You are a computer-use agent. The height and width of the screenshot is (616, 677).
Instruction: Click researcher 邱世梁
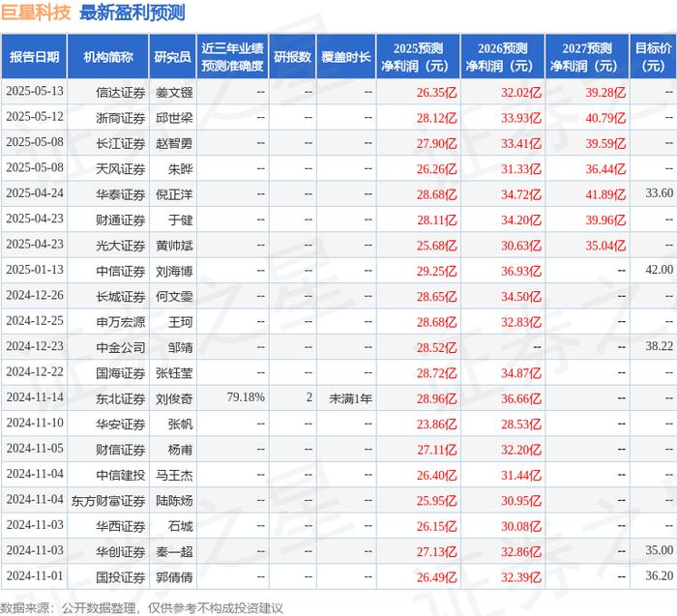(174, 118)
